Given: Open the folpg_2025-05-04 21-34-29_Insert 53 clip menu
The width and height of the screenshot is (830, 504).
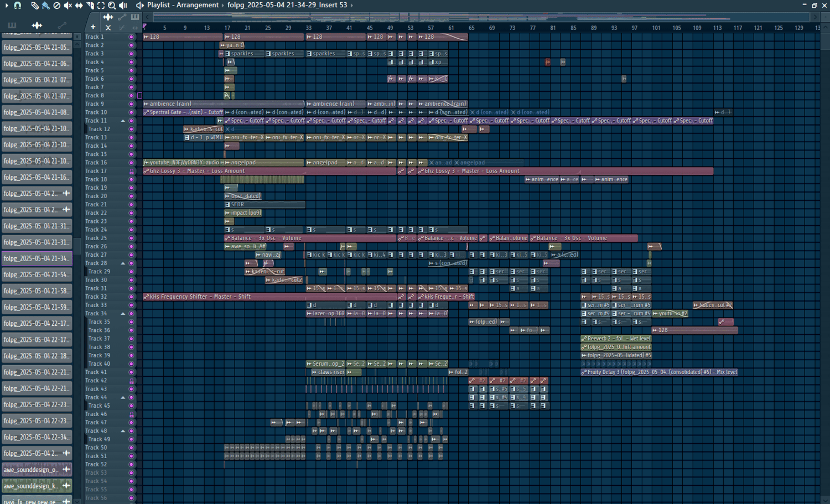Looking at the screenshot, I should [287, 5].
